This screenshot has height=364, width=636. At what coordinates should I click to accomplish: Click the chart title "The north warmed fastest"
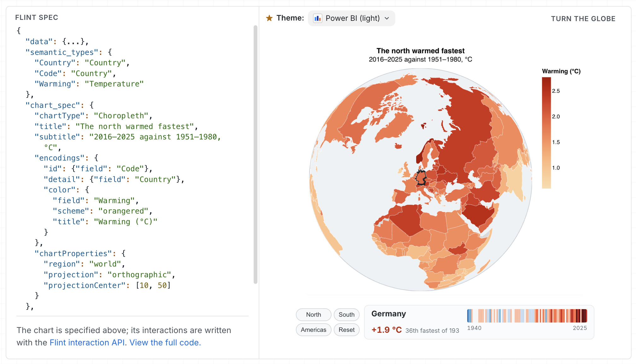[420, 51]
